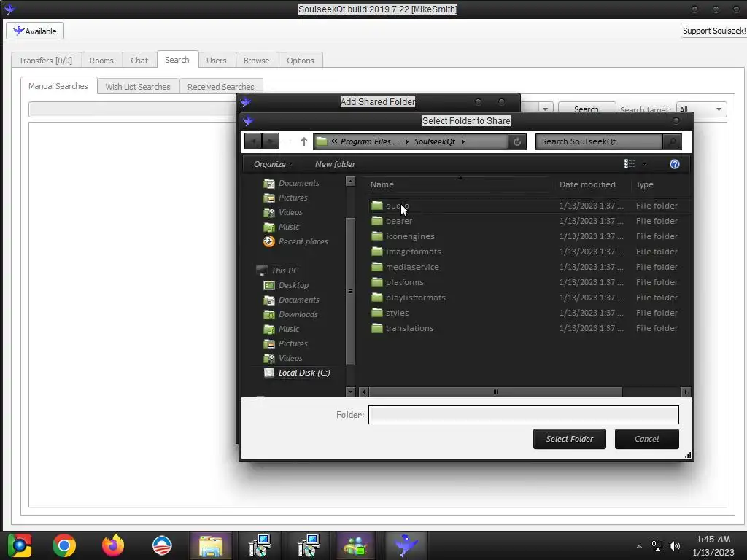Screen dimensions: 747x560
Task: Open the Search target dropdown
Action: tap(701, 109)
